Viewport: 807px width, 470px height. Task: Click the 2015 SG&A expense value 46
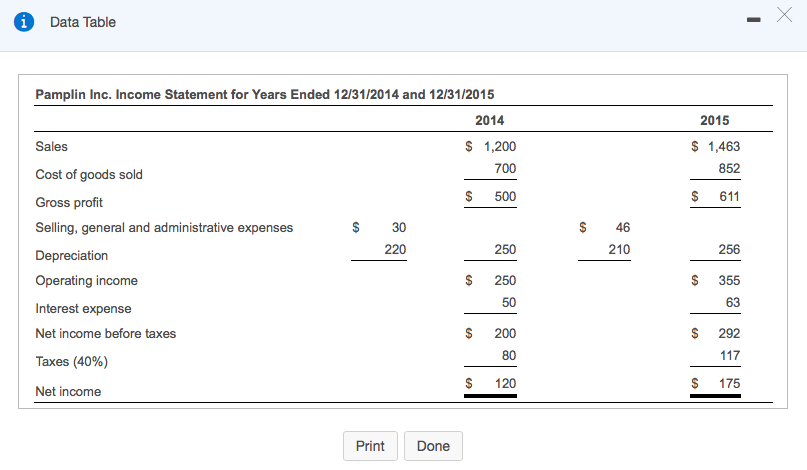point(623,228)
